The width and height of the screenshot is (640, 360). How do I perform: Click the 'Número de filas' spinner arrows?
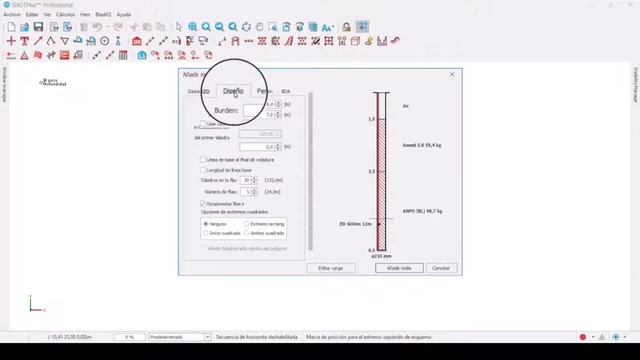(x=254, y=192)
